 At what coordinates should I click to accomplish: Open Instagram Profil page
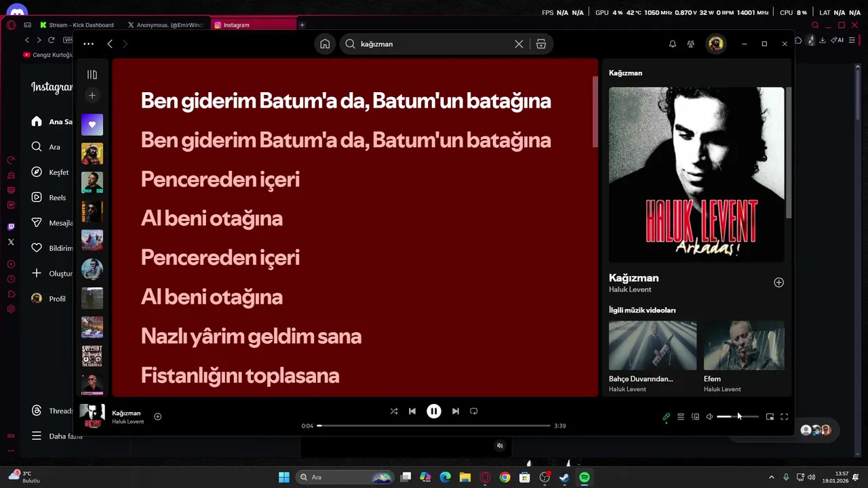pos(49,299)
